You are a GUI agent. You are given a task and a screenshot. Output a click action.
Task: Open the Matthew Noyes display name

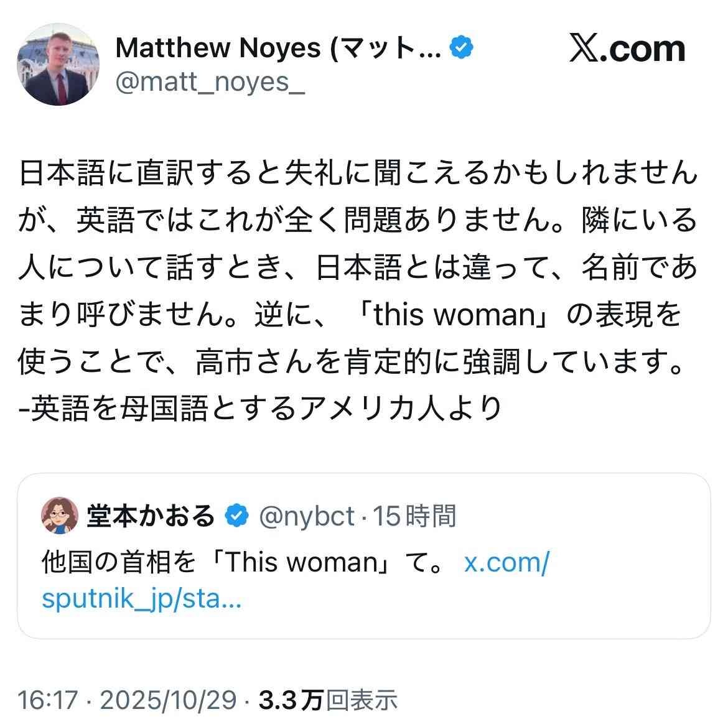coord(278,48)
